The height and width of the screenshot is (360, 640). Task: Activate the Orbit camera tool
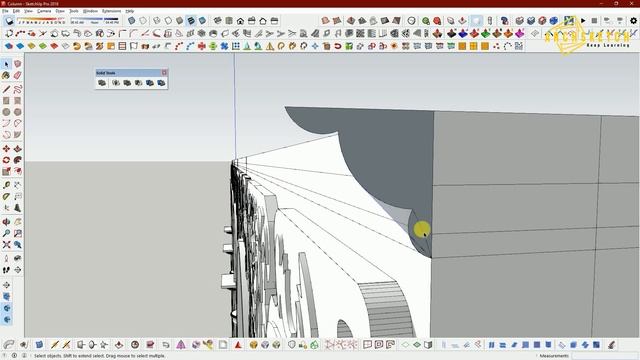pyautogui.click(x=6, y=222)
